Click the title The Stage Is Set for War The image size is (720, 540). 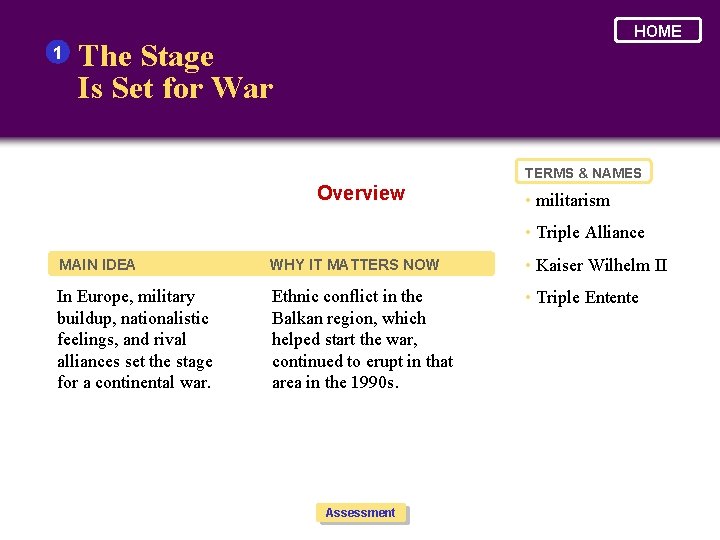point(175,72)
